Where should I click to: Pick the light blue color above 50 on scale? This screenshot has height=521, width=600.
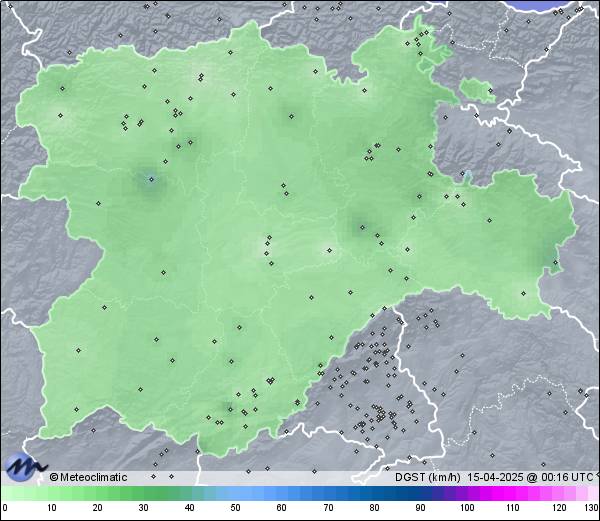(x=235, y=493)
